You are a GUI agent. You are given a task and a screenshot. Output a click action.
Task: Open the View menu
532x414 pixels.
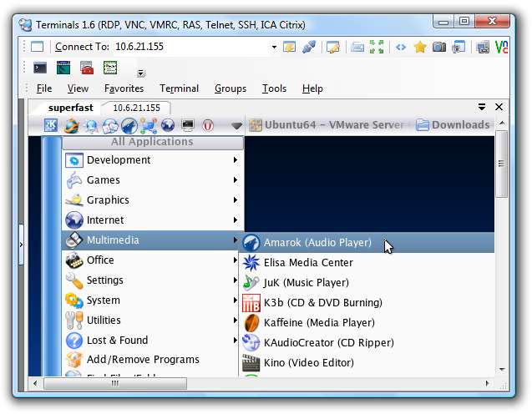click(78, 88)
